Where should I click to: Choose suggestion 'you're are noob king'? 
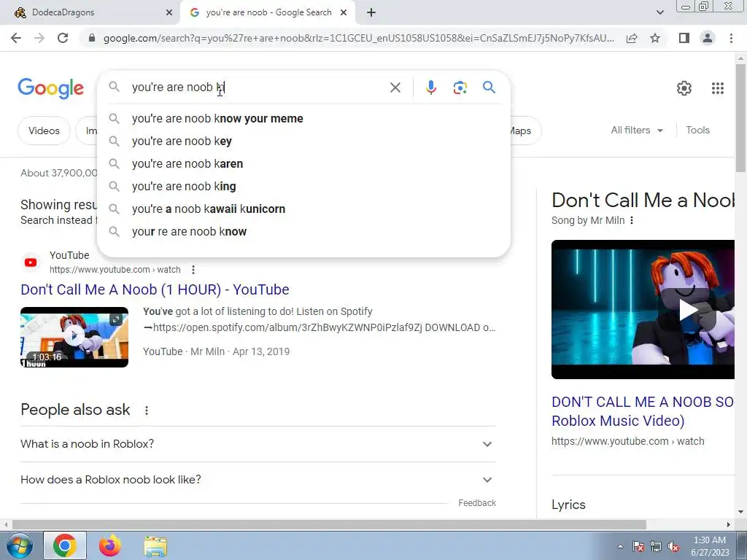click(x=303, y=186)
